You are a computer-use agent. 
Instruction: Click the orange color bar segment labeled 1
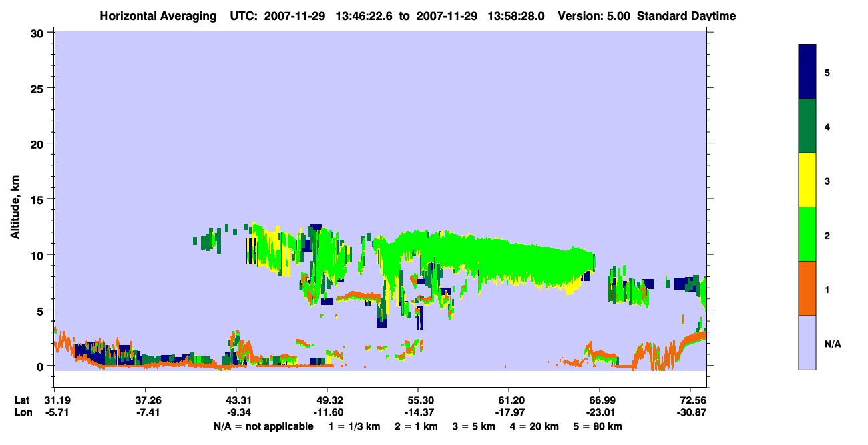coord(807,288)
